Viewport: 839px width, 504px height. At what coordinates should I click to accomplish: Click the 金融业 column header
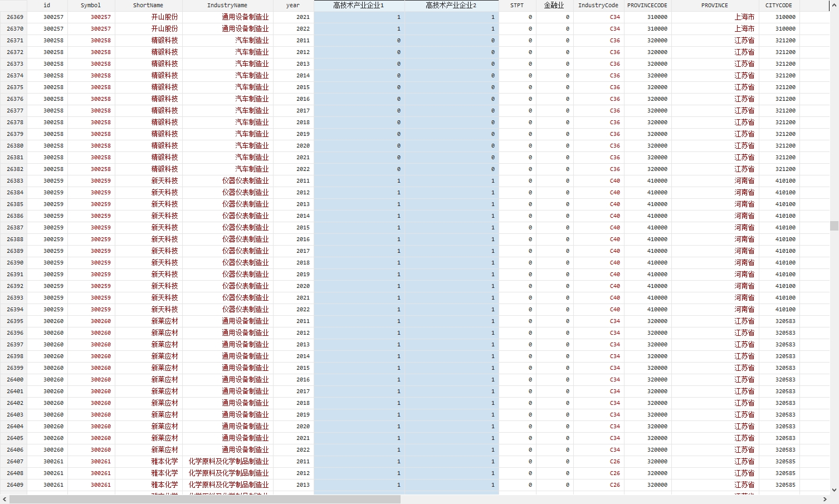click(554, 5)
